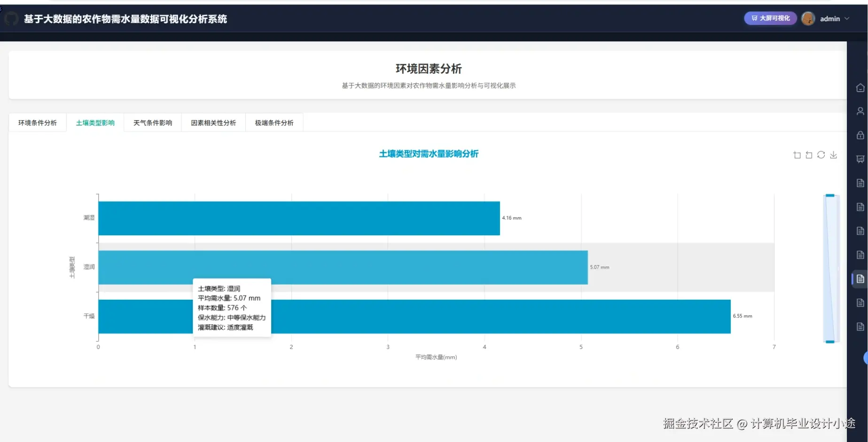Click the 潮湿 bar in chart

tap(299, 218)
